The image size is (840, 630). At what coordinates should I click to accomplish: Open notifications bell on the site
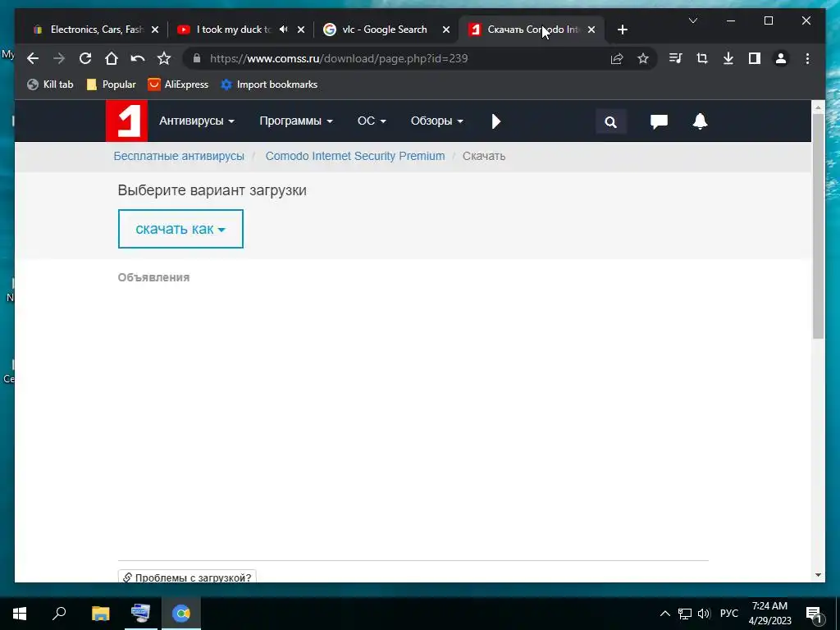click(700, 121)
